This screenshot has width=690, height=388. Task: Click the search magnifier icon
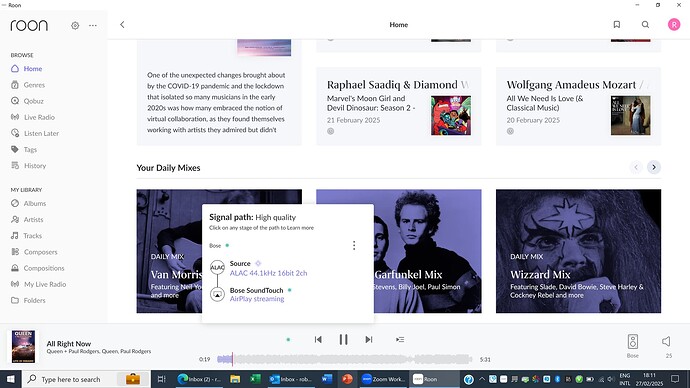click(x=645, y=25)
